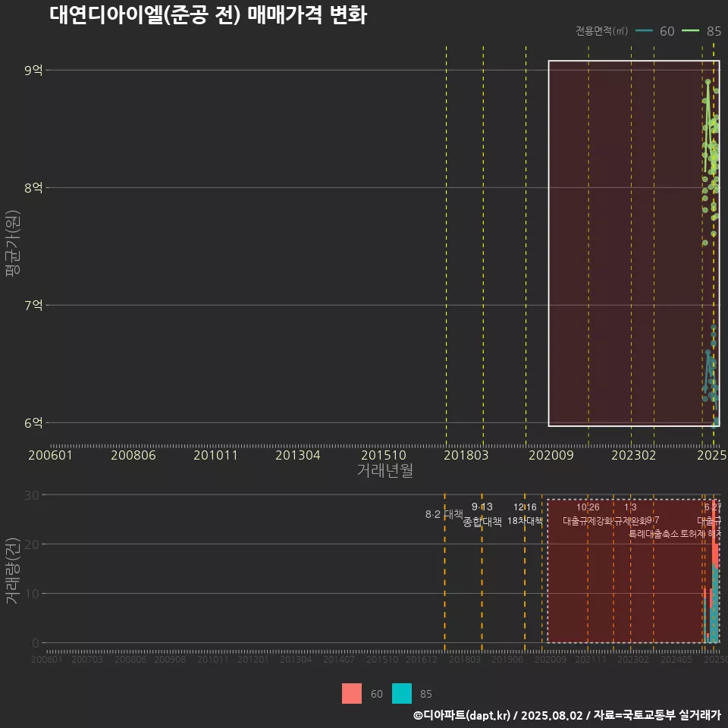
Task: Click the red 60 swatch in bottom legend
Action: 351,694
